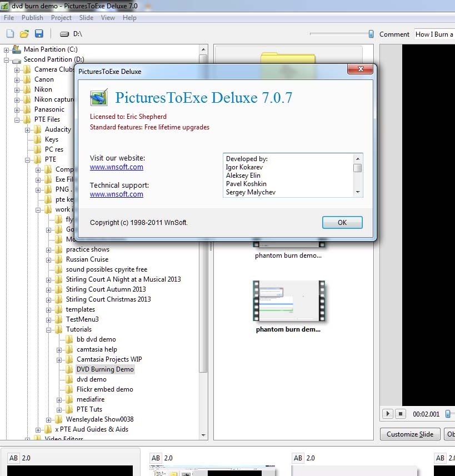Open the Slide menu
The image size is (455, 476).
point(86,18)
